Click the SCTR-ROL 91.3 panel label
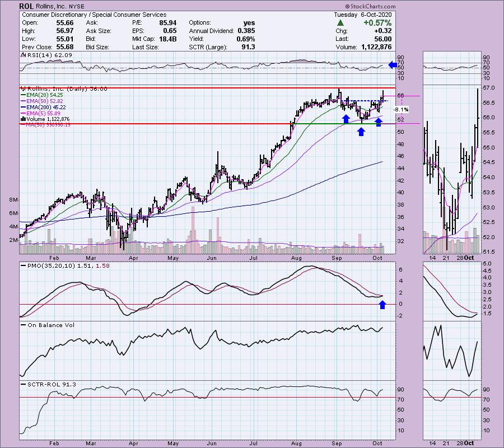 (52, 385)
